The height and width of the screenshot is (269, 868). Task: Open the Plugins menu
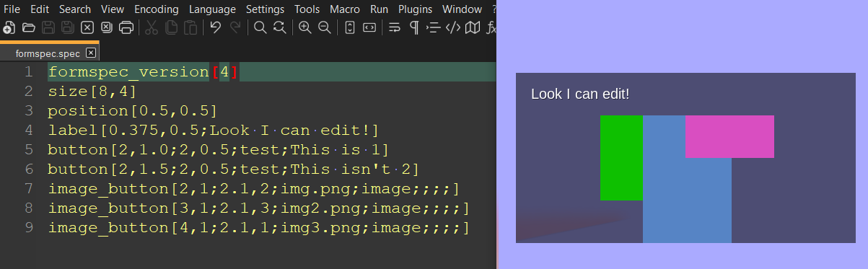point(415,9)
